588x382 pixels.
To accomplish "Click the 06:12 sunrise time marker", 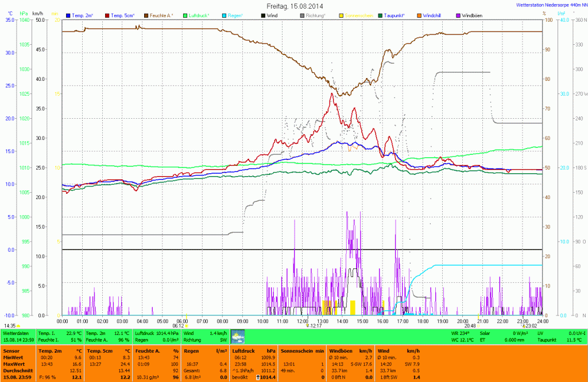I will click(x=177, y=325).
